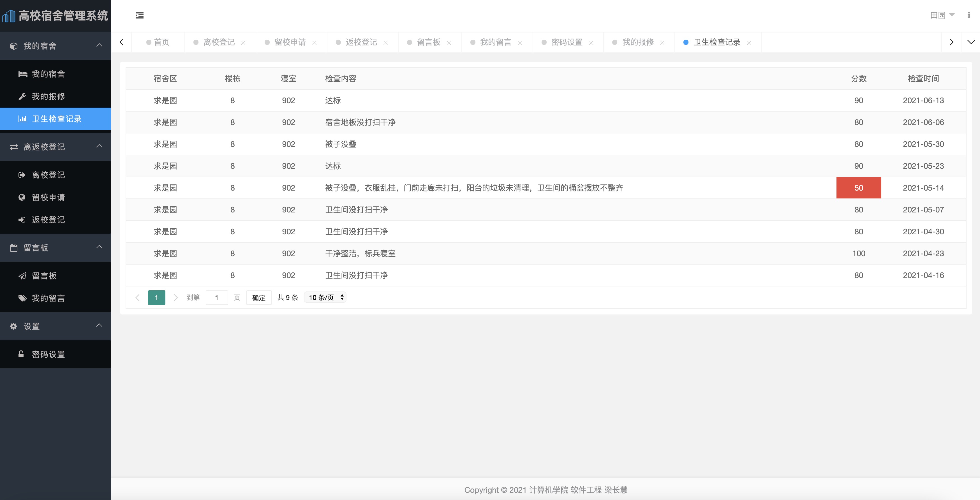Switch to the 首页 tab

coord(161,42)
